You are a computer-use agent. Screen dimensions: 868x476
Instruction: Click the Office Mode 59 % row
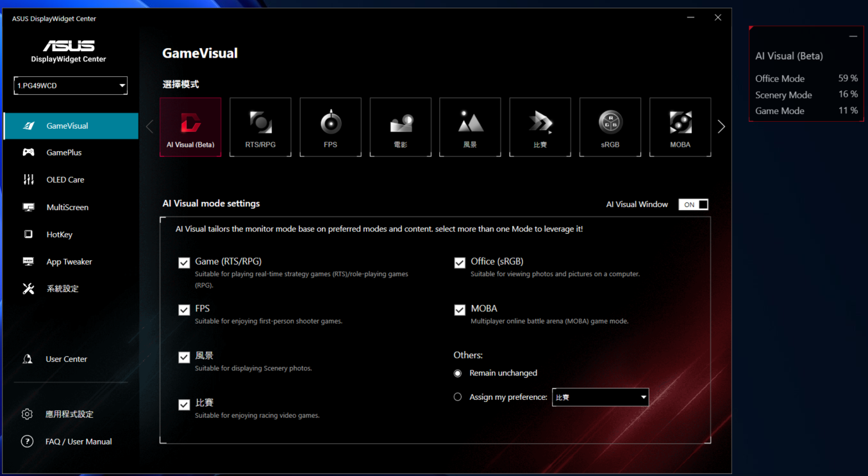(806, 78)
